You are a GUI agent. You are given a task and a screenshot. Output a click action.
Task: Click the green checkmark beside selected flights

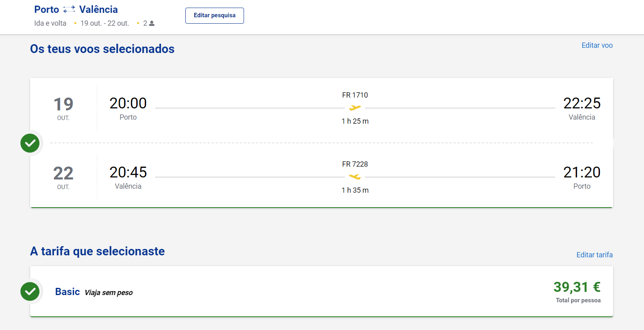click(30, 143)
